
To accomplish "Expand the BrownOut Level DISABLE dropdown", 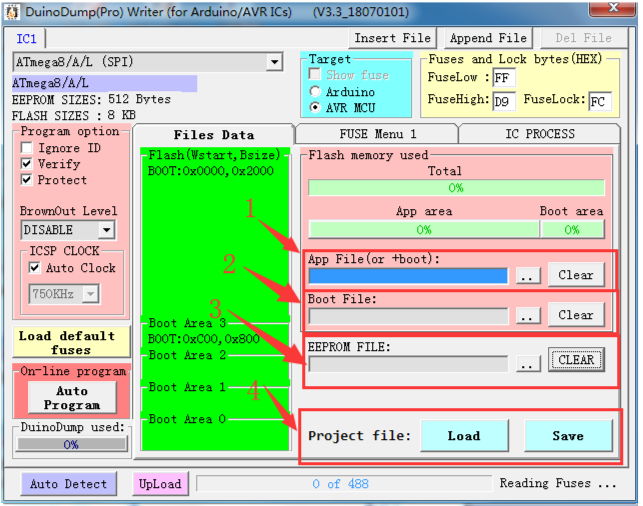I will point(107,230).
